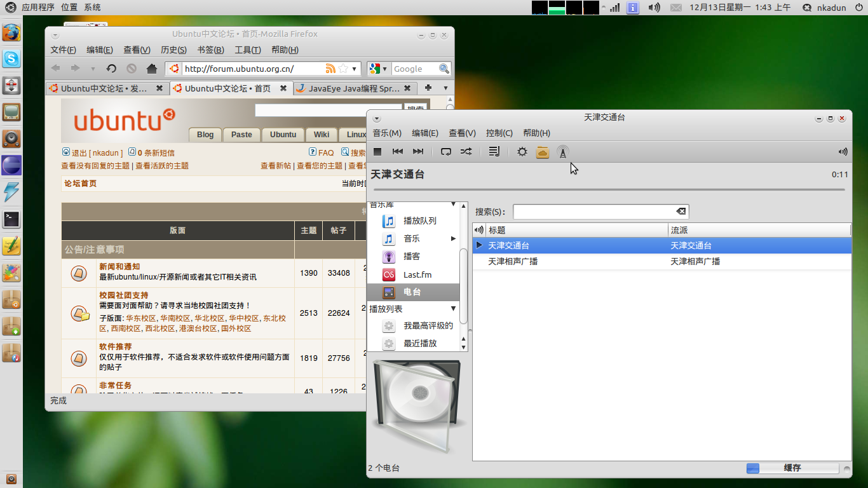Image resolution: width=868 pixels, height=488 pixels.
Task: Click Firefox stop loading button
Action: 132,69
